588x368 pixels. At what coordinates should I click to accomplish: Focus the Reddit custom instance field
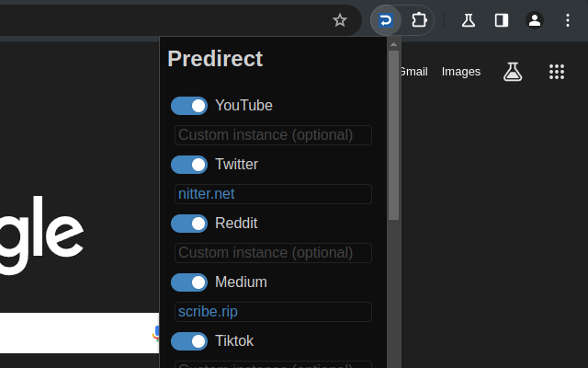point(273,253)
